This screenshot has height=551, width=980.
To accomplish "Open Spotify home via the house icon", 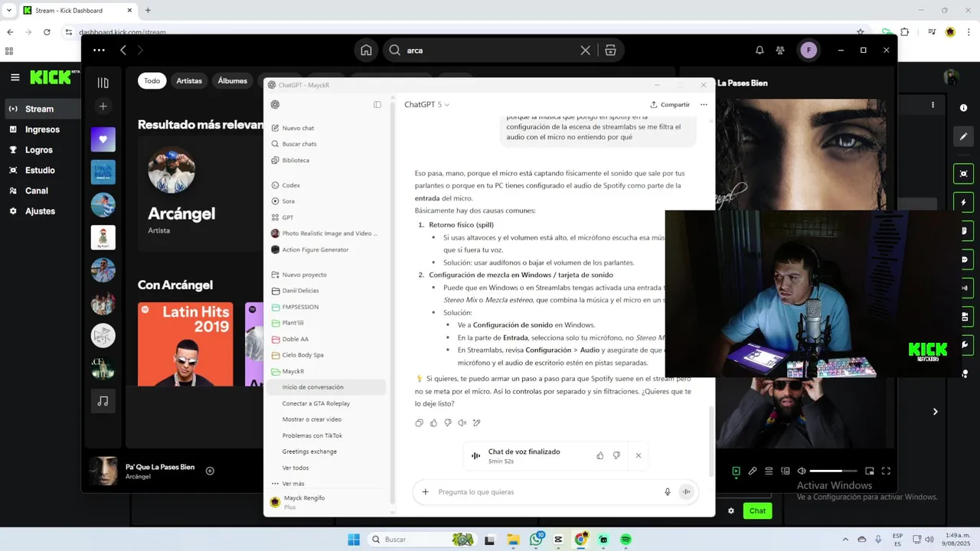I will pos(366,50).
